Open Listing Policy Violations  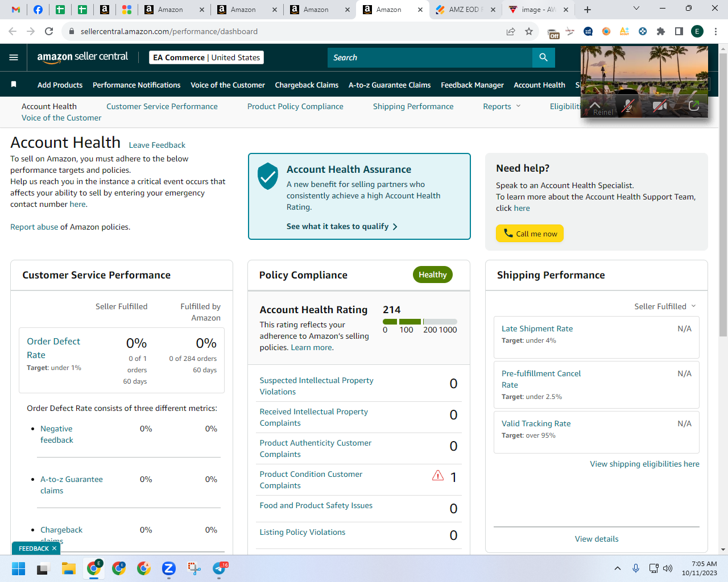tap(303, 532)
